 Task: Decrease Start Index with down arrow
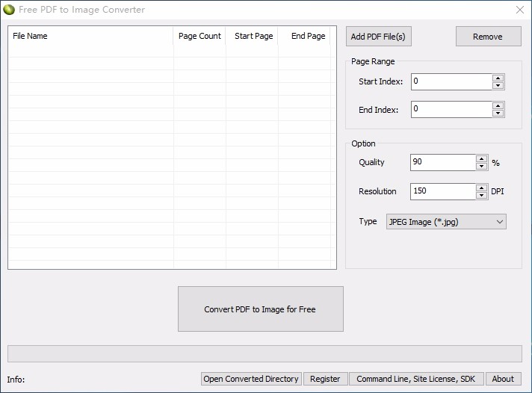498,85
